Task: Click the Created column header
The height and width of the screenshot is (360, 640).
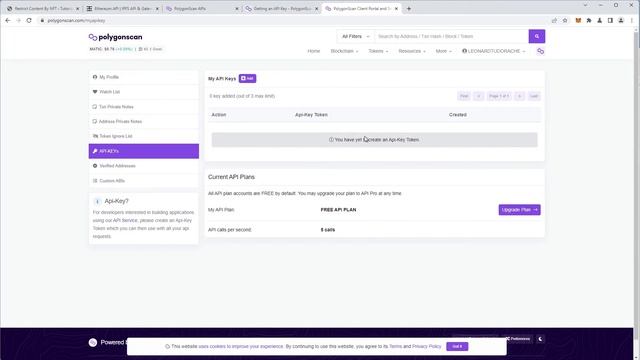Action: (x=458, y=115)
